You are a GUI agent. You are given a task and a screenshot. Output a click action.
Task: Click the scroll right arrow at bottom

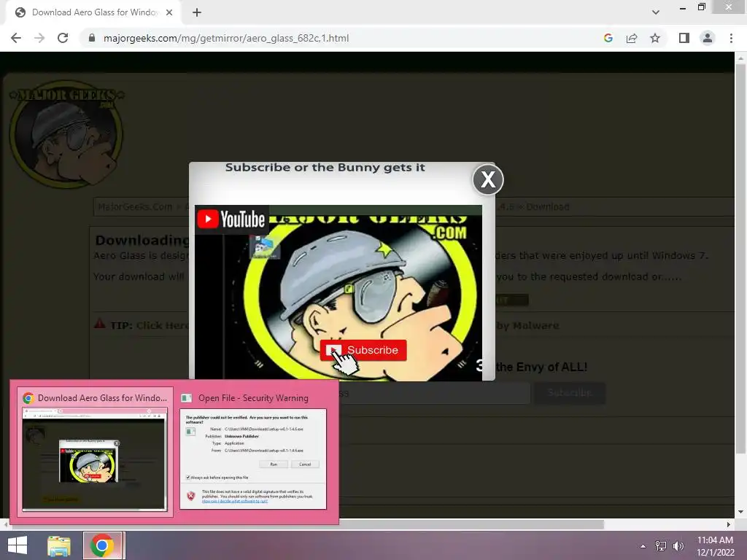[729, 524]
